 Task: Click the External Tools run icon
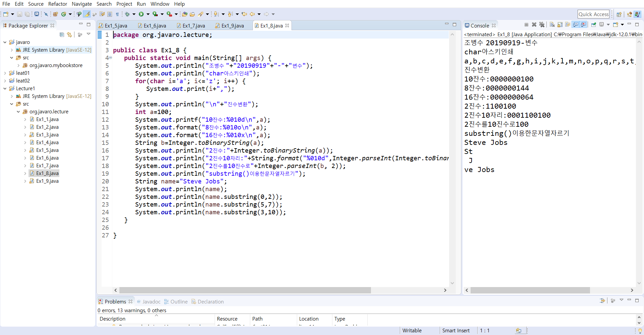(169, 14)
